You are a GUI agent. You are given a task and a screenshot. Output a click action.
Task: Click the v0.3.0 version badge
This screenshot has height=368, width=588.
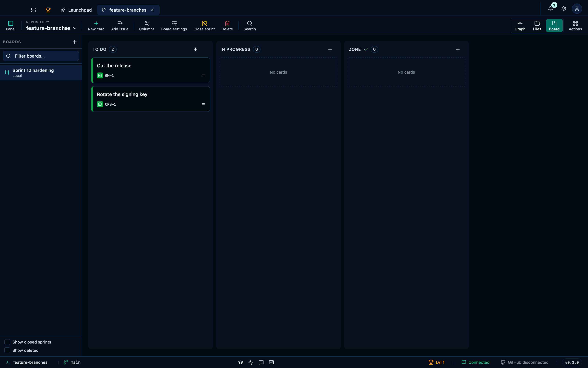coord(572,362)
